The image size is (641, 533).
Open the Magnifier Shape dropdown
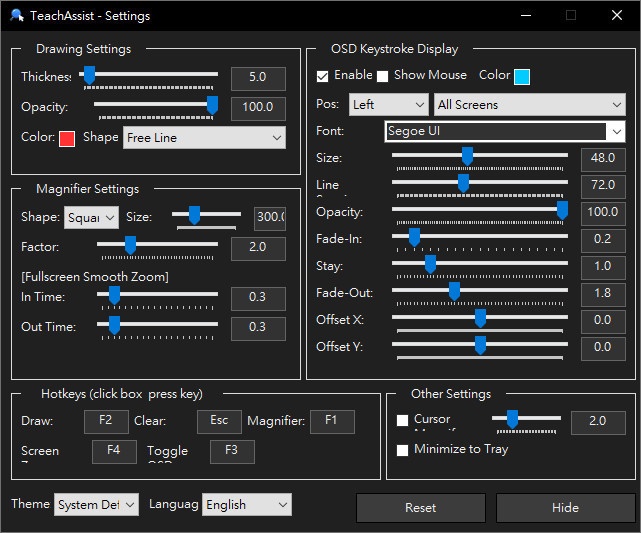point(91,217)
